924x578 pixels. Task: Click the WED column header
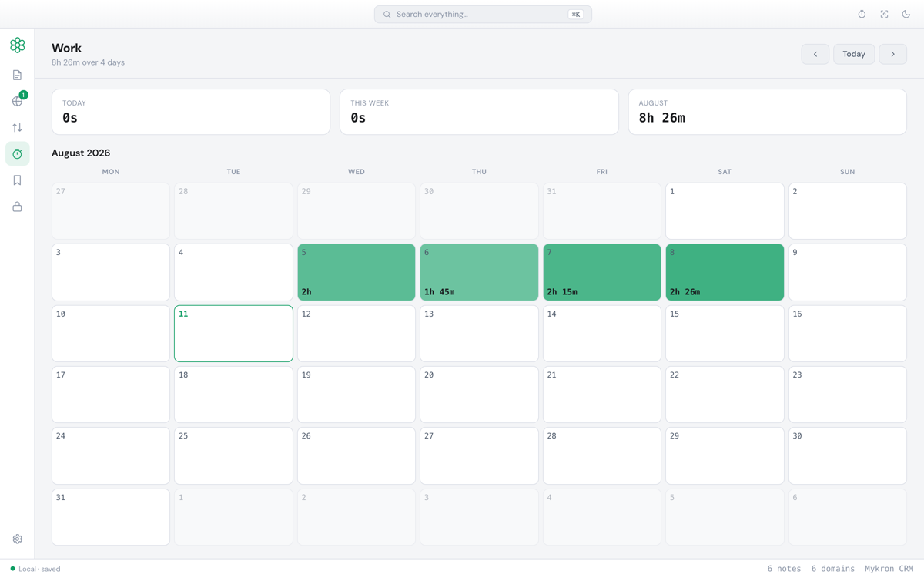[x=357, y=172]
